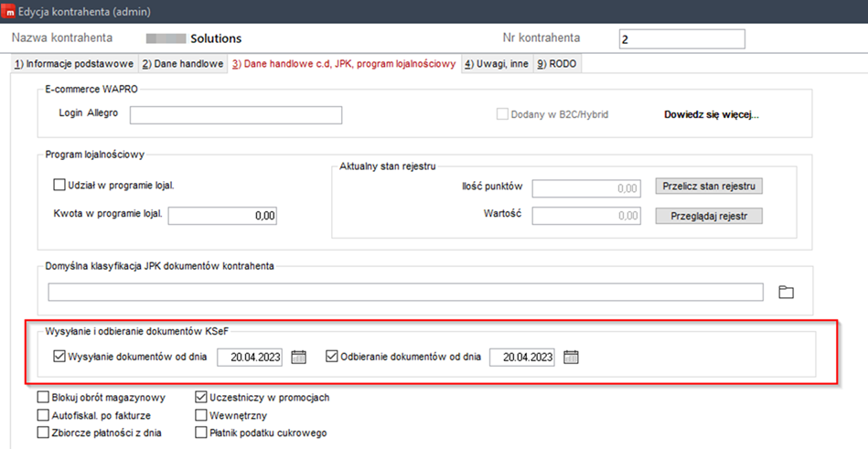The width and height of the screenshot is (868, 449).
Task: Toggle Udział w programie lojal. checkbox
Action: (x=60, y=185)
